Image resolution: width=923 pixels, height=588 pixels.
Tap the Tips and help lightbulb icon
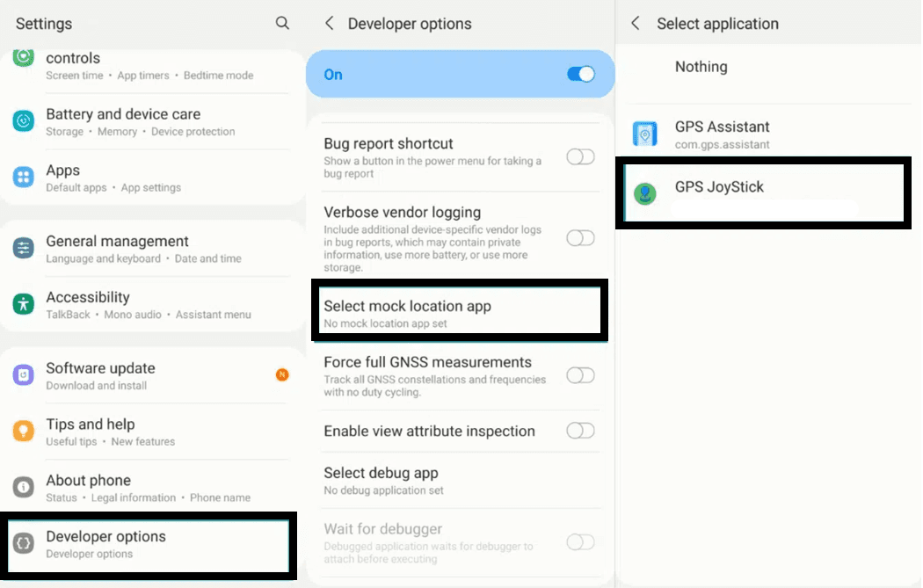[24, 432]
